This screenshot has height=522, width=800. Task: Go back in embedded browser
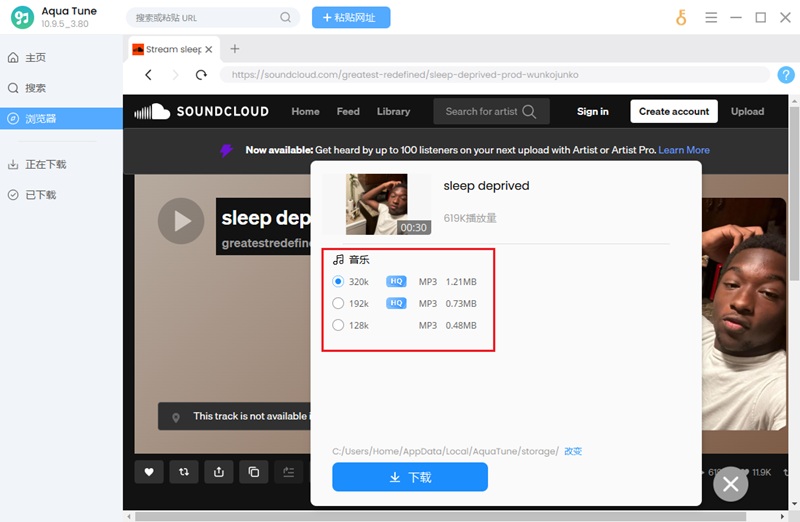pos(148,75)
